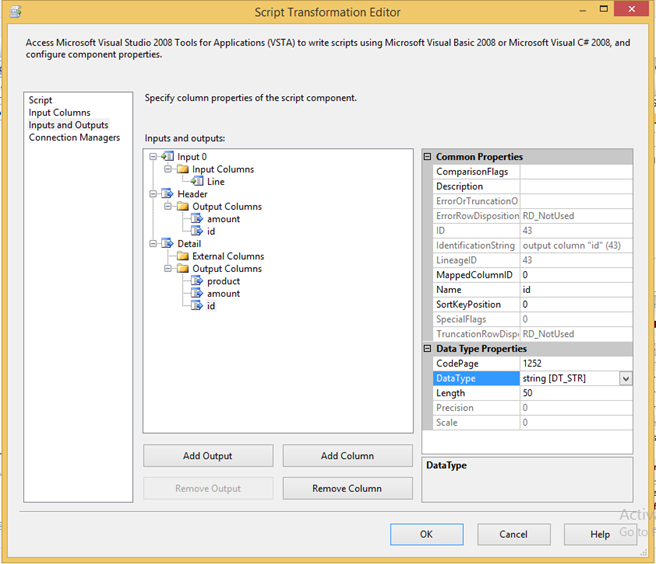Select the Line input column label
Viewport: 656px width, 564px height.
click(216, 182)
